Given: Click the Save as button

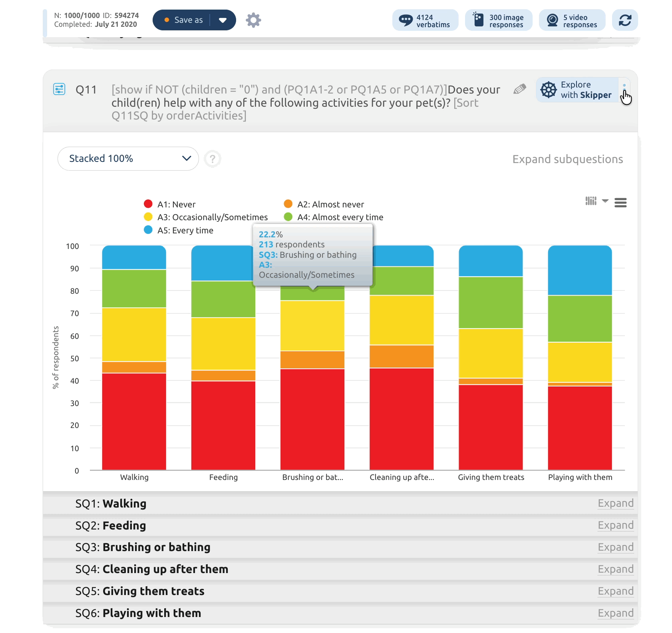Looking at the screenshot, I should point(183,20).
